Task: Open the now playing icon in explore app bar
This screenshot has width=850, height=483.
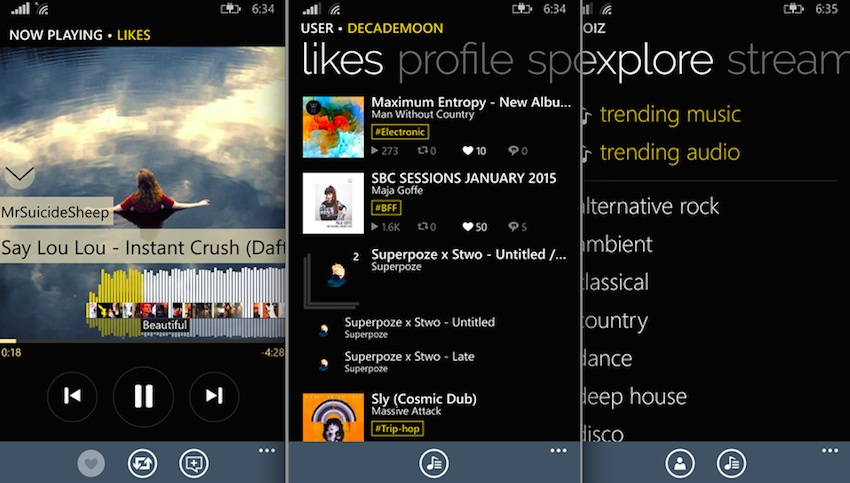Action: pos(731,463)
